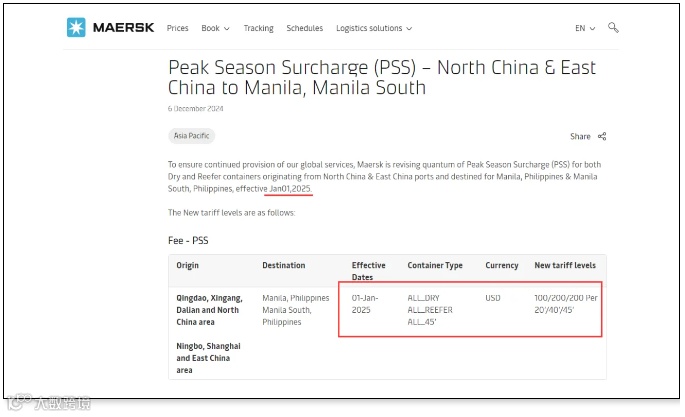This screenshot has width=685, height=417.
Task: Click the page title heading
Action: tap(382, 77)
